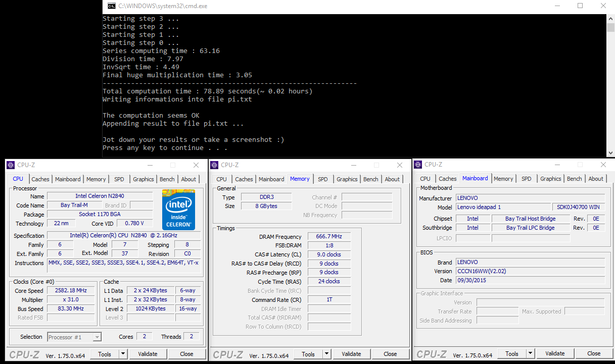Open Graphics tab in right Mainboard window
The image size is (615, 364).
click(x=551, y=179)
